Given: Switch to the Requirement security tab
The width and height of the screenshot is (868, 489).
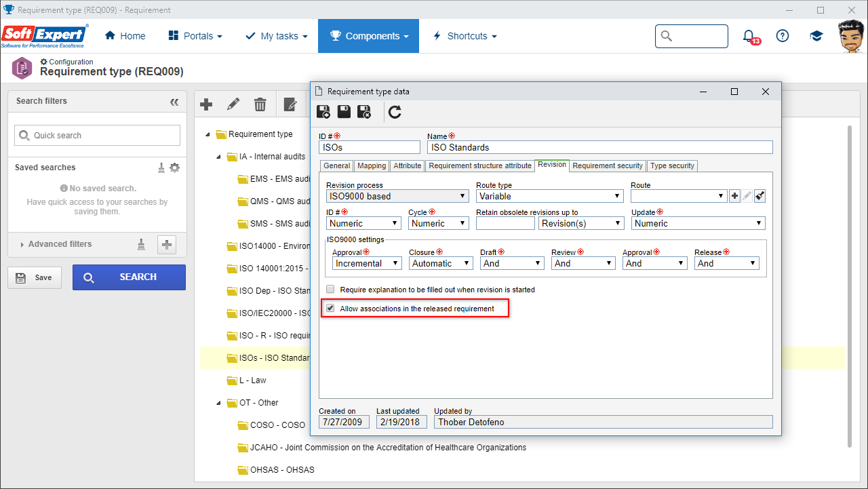Looking at the screenshot, I should [608, 165].
